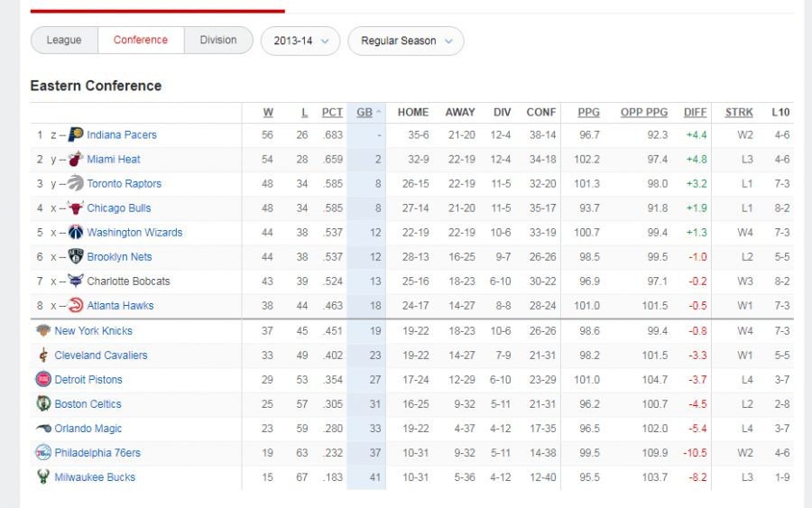Open the Washington Wizards team link
The image size is (812, 508).
pos(134,232)
